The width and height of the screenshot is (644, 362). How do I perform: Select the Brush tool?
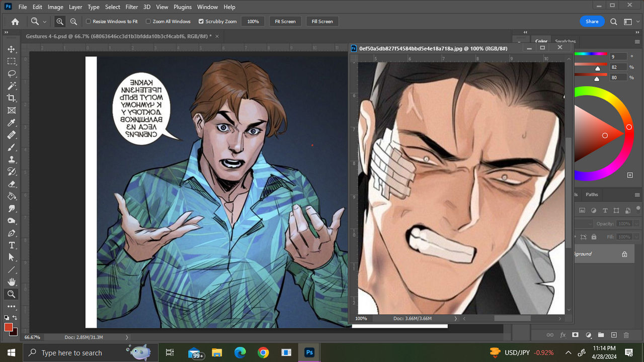(12, 147)
